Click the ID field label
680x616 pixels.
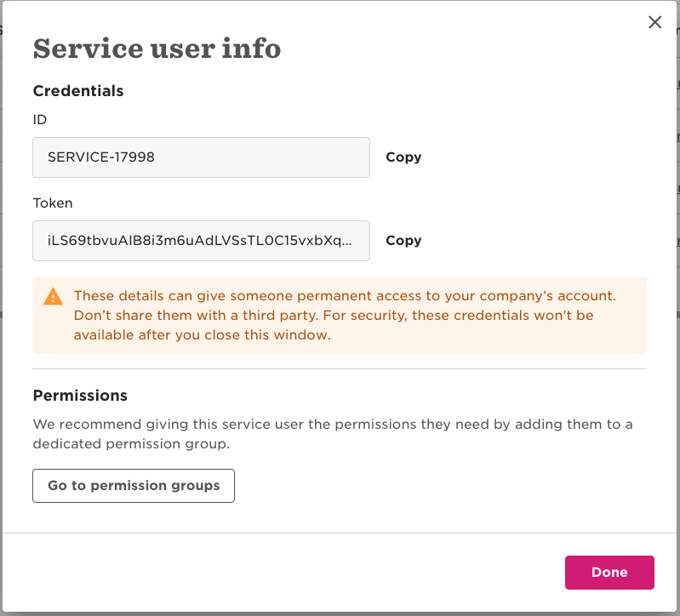[x=39, y=120]
